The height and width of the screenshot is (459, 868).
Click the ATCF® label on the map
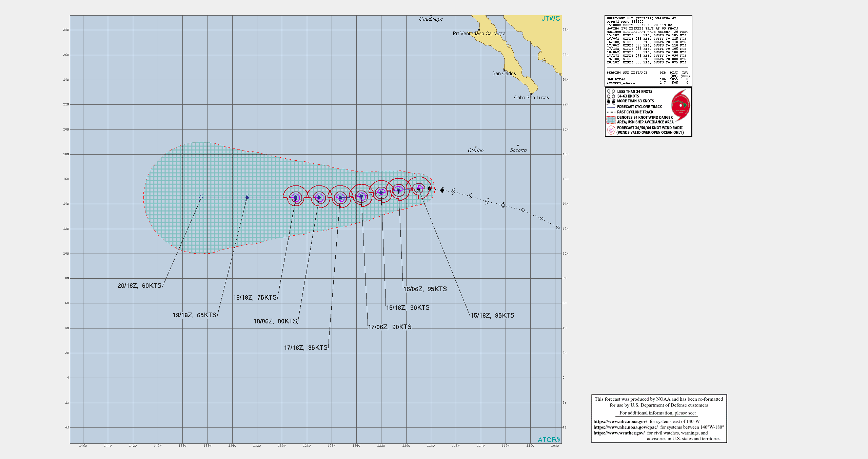[x=549, y=440]
